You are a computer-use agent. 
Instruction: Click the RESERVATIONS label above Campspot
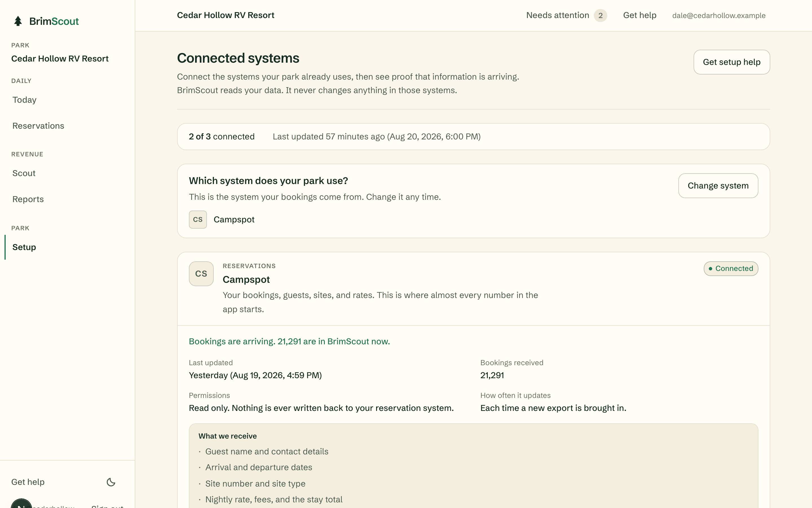[249, 266]
